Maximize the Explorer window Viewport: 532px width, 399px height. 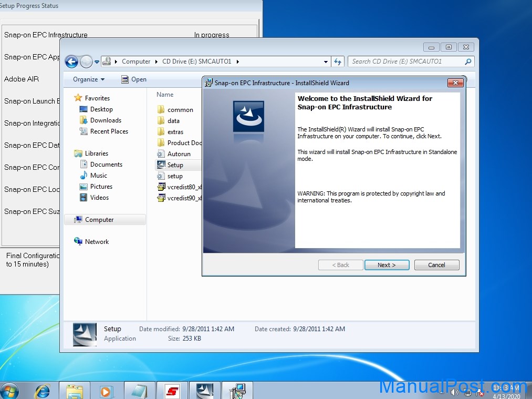(448, 47)
